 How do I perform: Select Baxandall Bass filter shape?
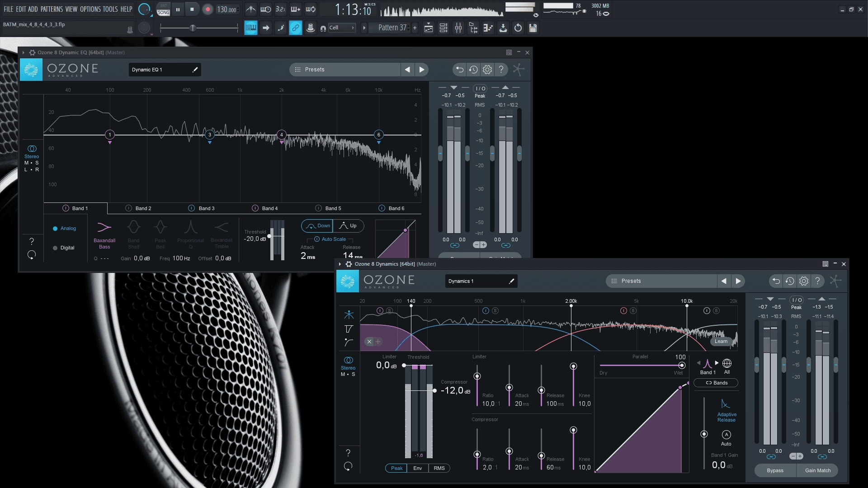104,235
